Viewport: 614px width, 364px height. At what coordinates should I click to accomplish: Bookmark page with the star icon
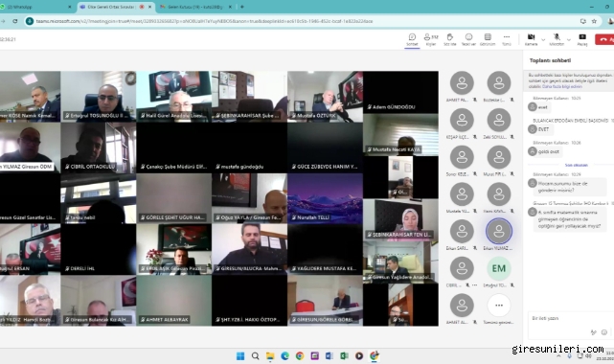594,21
